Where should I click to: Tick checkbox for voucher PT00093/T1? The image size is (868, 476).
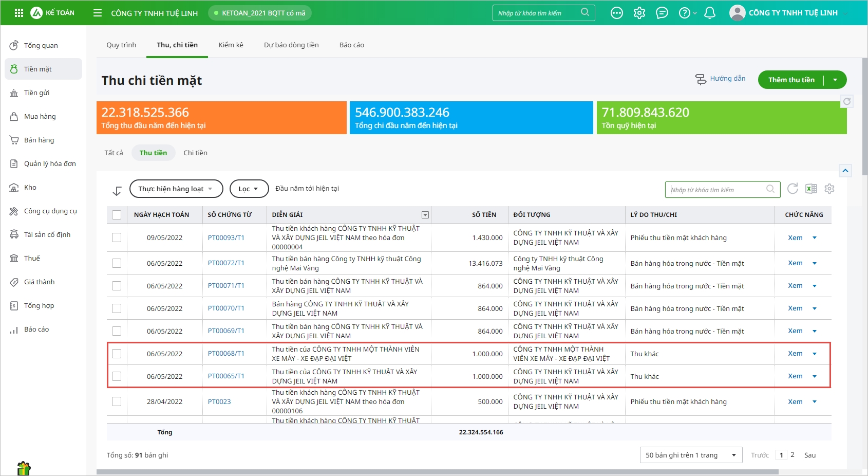point(117,237)
